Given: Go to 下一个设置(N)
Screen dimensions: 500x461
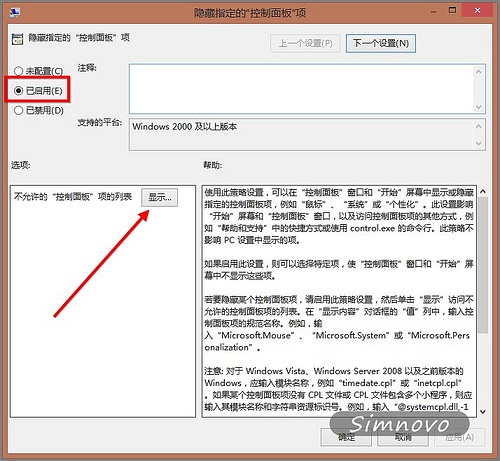Looking at the screenshot, I should click(381, 43).
